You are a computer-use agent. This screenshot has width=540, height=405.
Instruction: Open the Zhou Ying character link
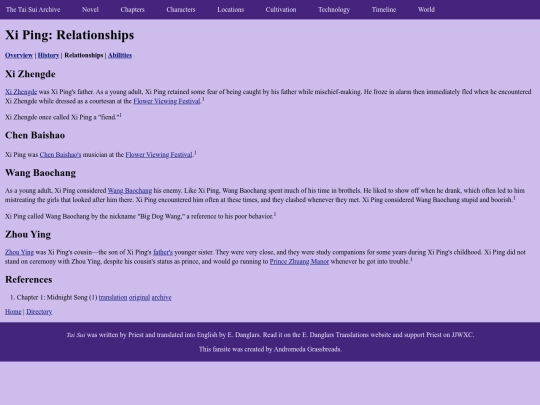pos(19,252)
